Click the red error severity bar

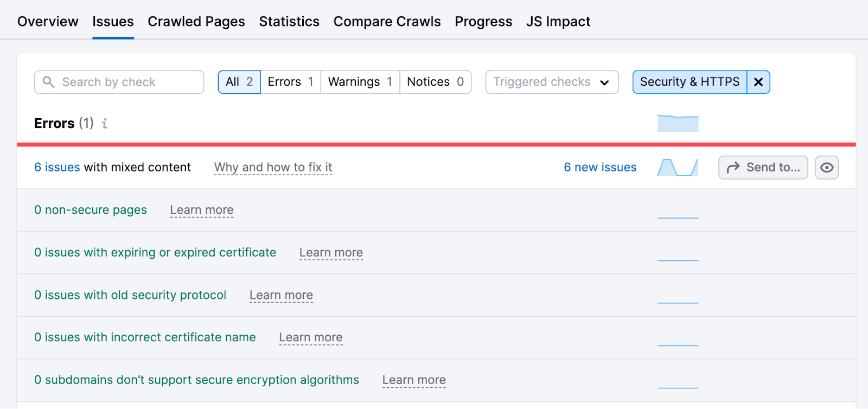click(x=434, y=144)
